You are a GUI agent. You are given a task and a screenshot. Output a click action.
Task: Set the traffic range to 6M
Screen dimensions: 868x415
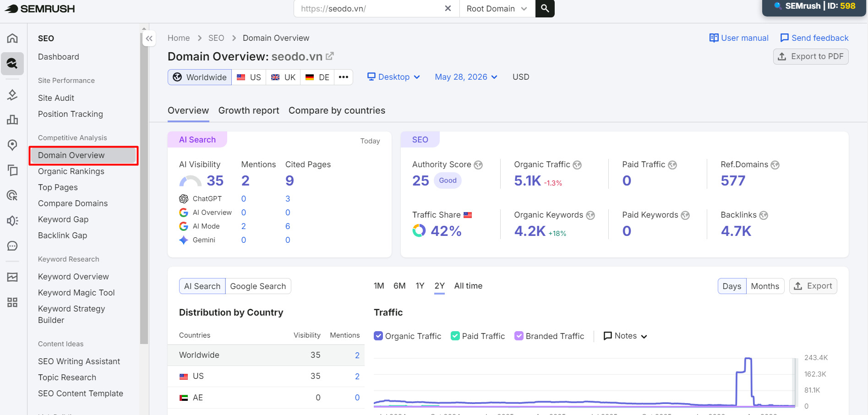click(x=399, y=286)
